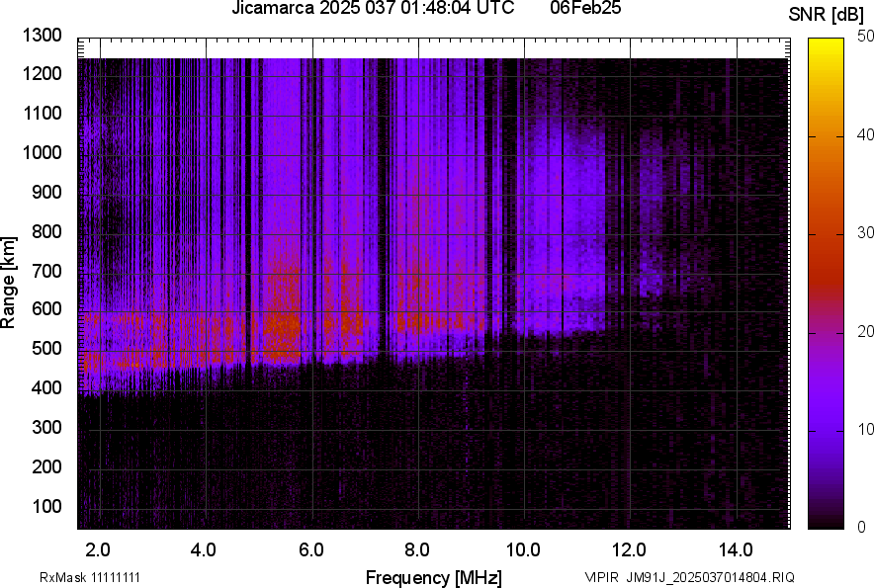
Task: Click the 0 tick label on the colorbar
Action: (862, 527)
